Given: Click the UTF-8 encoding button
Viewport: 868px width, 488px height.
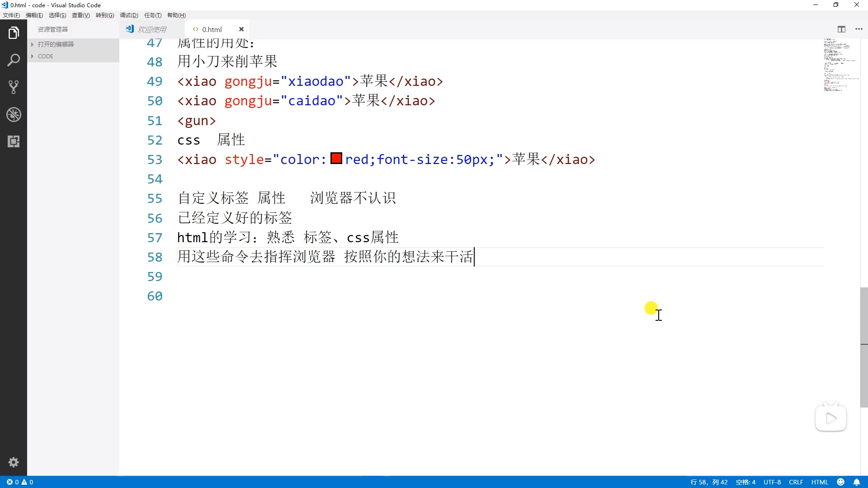Looking at the screenshot, I should click(x=772, y=482).
